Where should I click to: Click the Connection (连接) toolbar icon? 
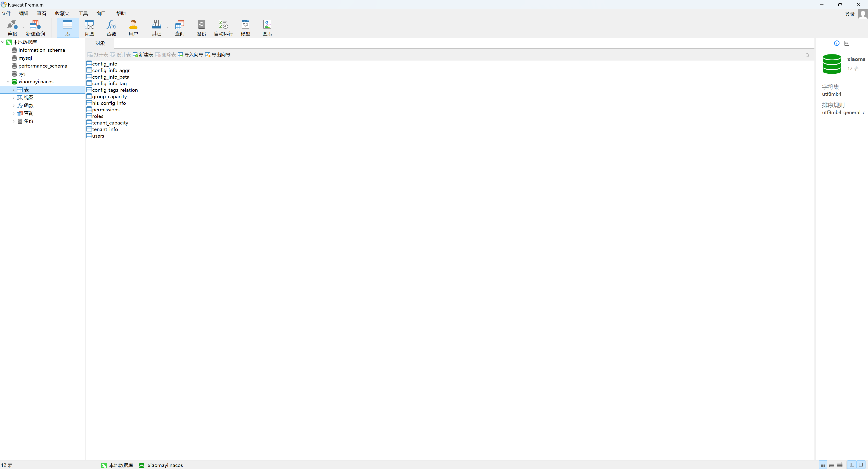[12, 28]
